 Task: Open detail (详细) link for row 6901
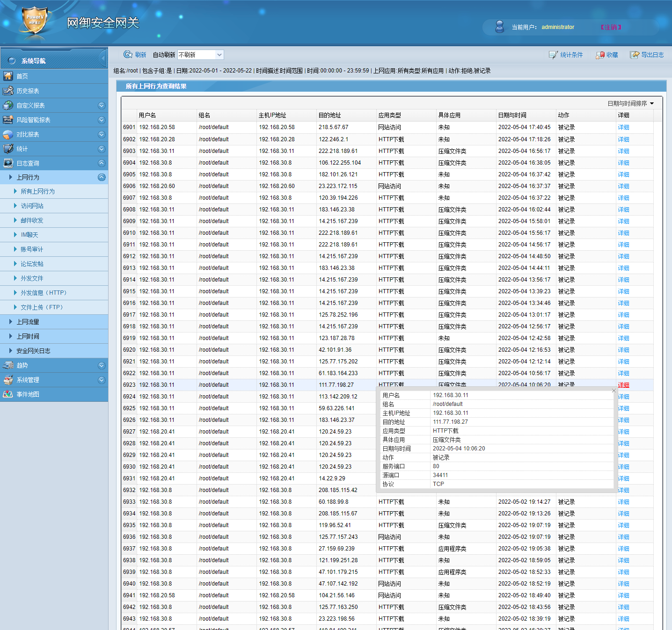[x=623, y=127]
